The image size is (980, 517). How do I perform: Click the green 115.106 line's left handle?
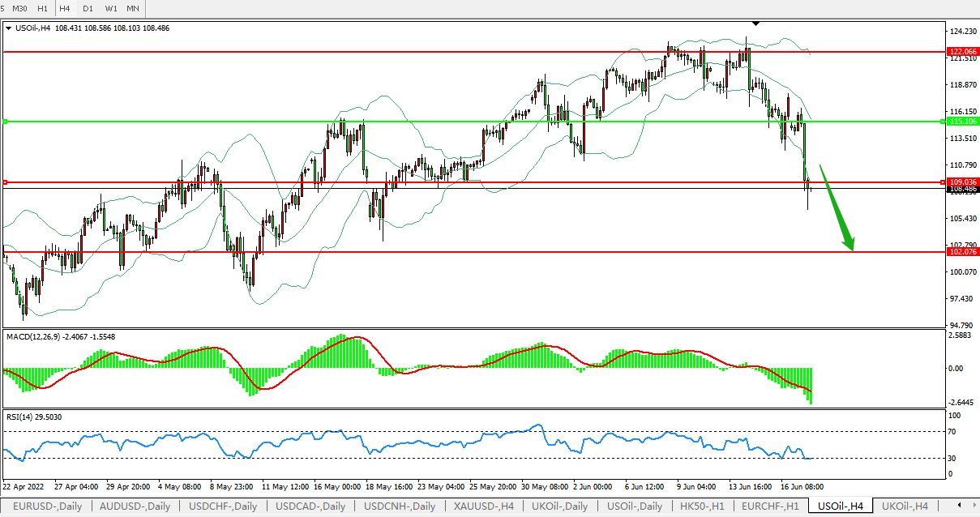pyautogui.click(x=5, y=122)
